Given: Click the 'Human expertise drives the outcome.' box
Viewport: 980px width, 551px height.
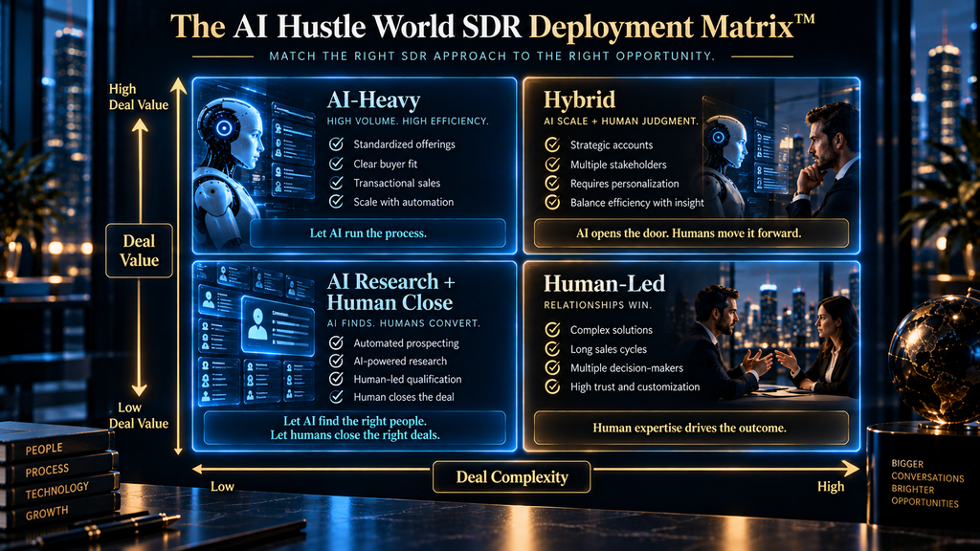Looking at the screenshot, I should pyautogui.click(x=691, y=428).
